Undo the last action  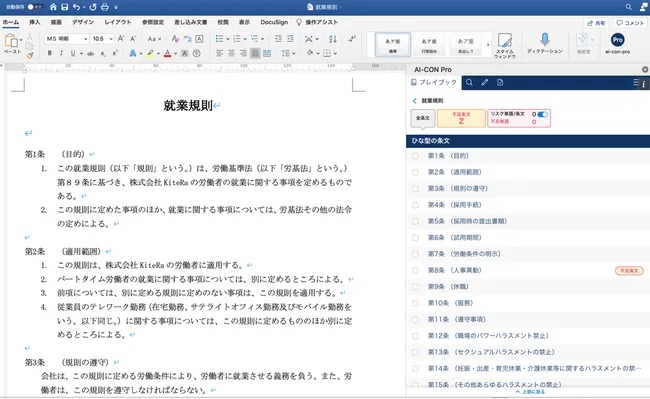[x=76, y=7]
